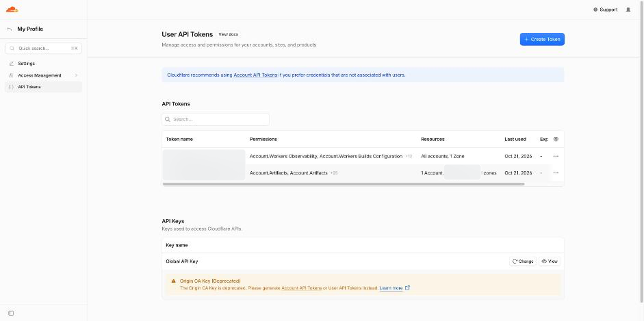Click the Access Management lock icon in the sidebar
The height and width of the screenshot is (321, 644).
11,75
